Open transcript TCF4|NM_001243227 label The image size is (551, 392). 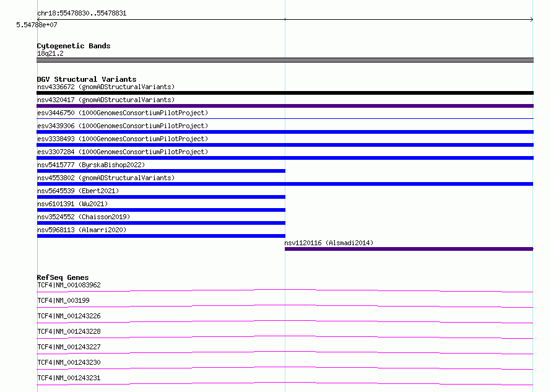69,347
